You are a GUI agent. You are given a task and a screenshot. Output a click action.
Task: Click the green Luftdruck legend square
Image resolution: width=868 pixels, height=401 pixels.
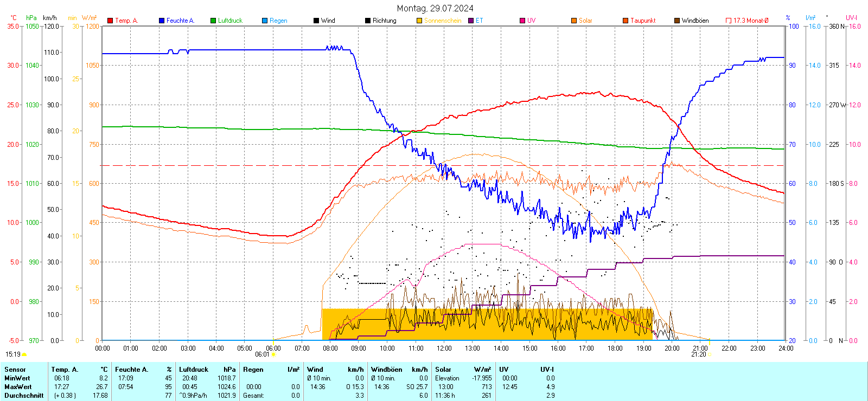tap(213, 21)
